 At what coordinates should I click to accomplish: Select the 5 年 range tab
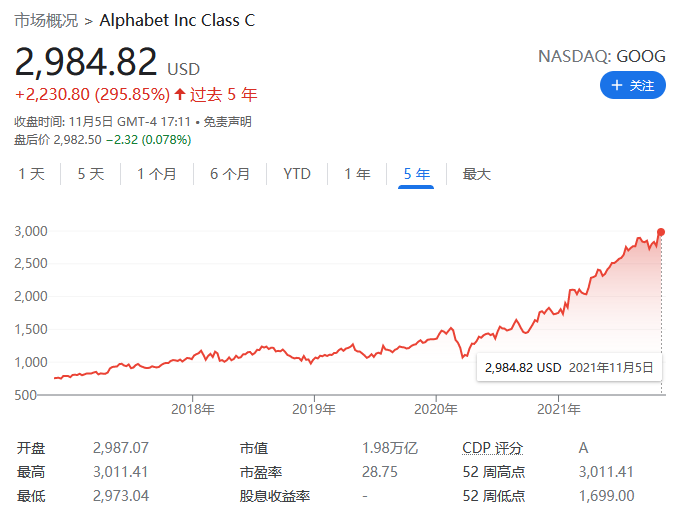[416, 175]
